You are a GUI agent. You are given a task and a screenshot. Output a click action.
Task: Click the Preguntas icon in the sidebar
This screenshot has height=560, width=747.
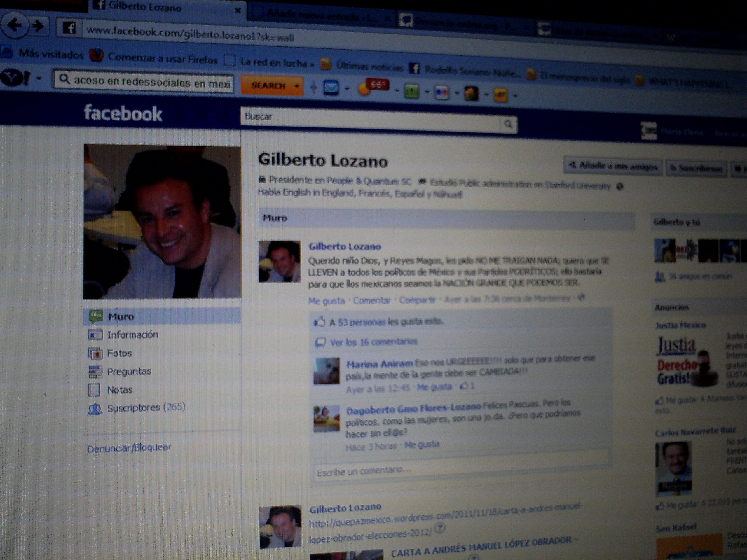[x=95, y=371]
